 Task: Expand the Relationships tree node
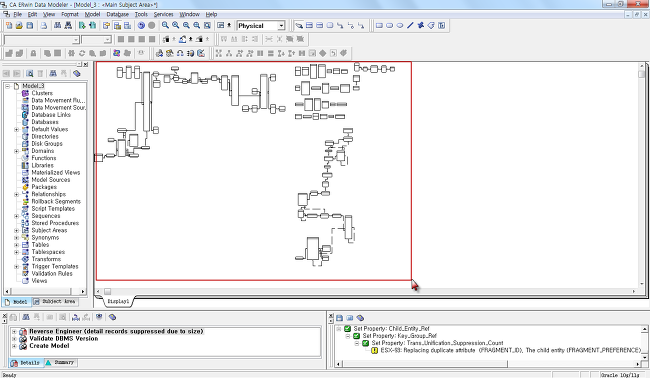point(17,194)
